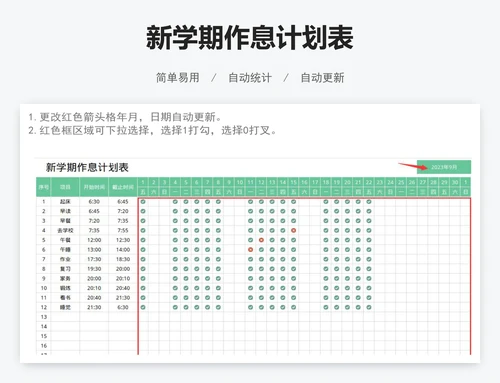
Task: Click the 起床 check mark under day 1
Action: (x=143, y=202)
